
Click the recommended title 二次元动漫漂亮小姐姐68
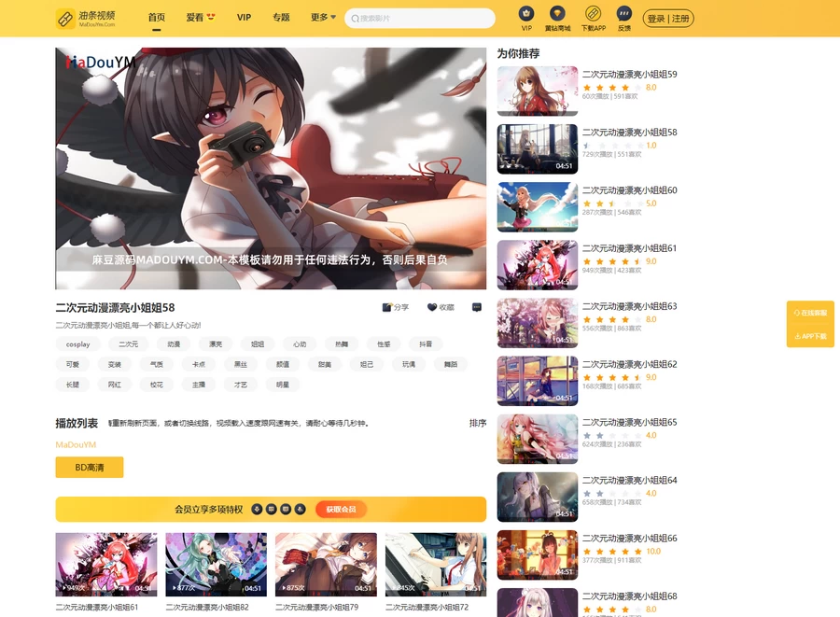point(629,596)
